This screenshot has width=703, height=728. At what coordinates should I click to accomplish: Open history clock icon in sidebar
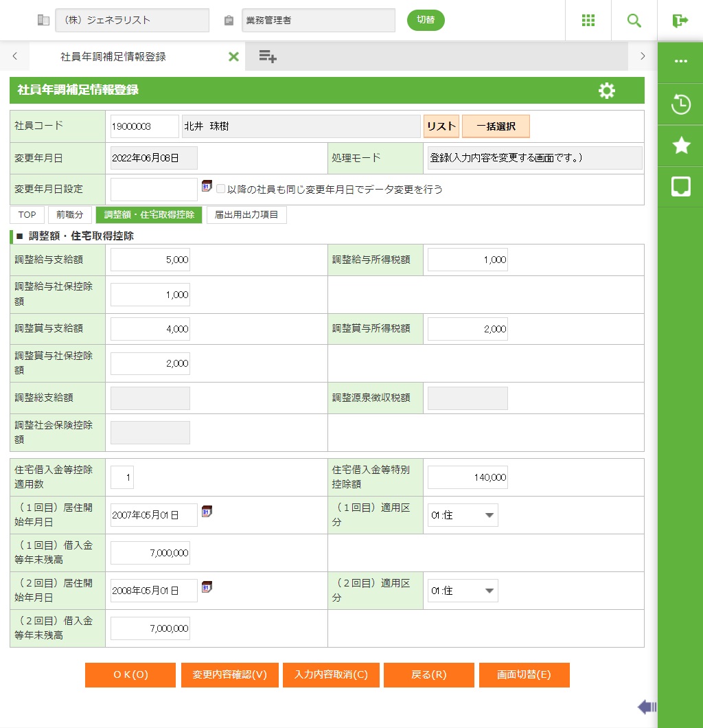click(x=680, y=104)
